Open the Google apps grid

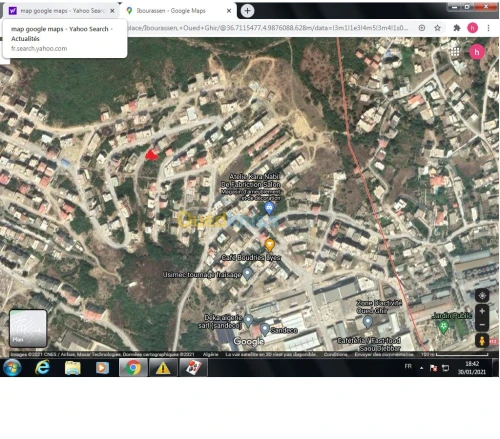(455, 52)
